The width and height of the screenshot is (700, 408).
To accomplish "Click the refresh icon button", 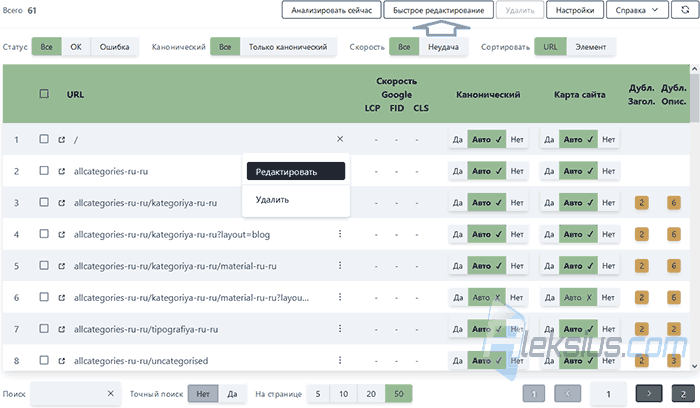I will tap(685, 10).
